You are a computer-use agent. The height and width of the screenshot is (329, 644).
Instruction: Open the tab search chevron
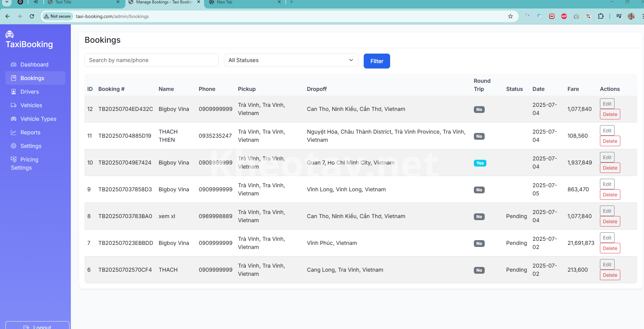click(6, 2)
